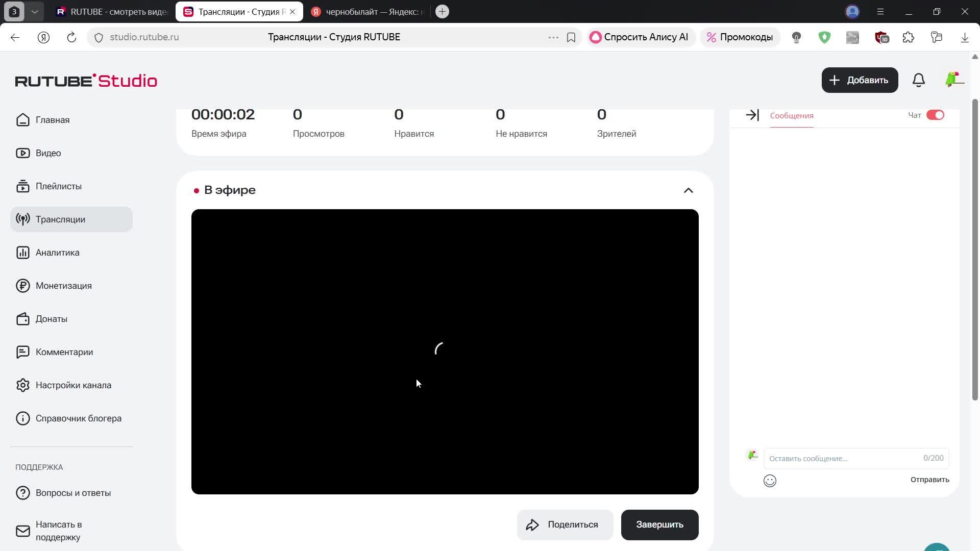
Task: Open browser extensions puzzle icon
Action: 908,37
